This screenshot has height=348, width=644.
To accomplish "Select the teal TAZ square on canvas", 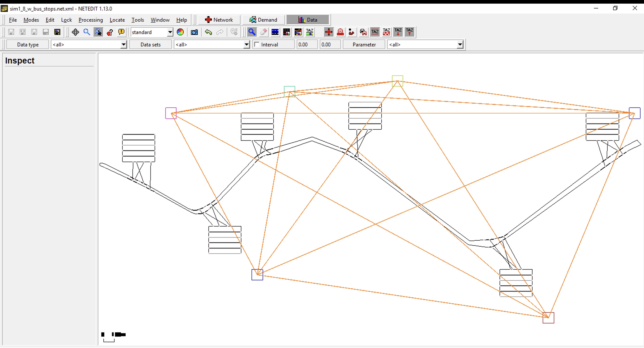I will tap(290, 92).
